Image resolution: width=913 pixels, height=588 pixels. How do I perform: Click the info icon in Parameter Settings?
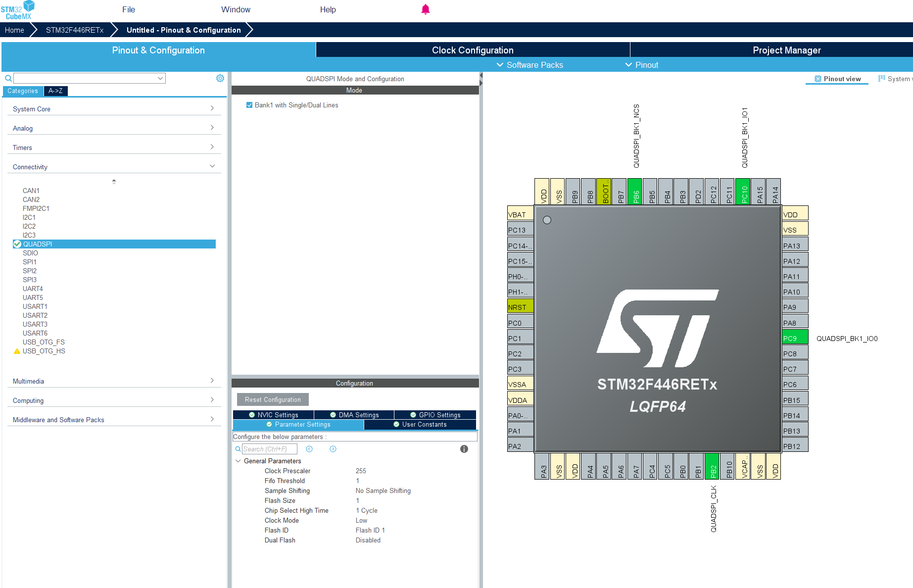tap(464, 449)
